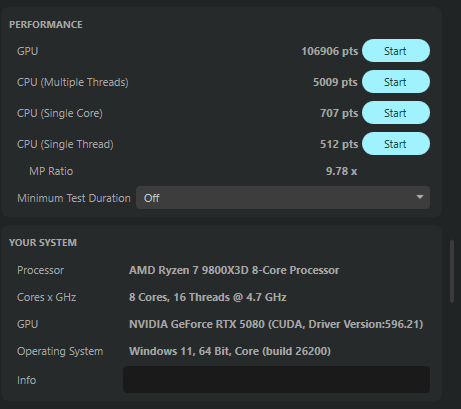Start the CPU Single Core test
The image size is (461, 409).
click(396, 113)
